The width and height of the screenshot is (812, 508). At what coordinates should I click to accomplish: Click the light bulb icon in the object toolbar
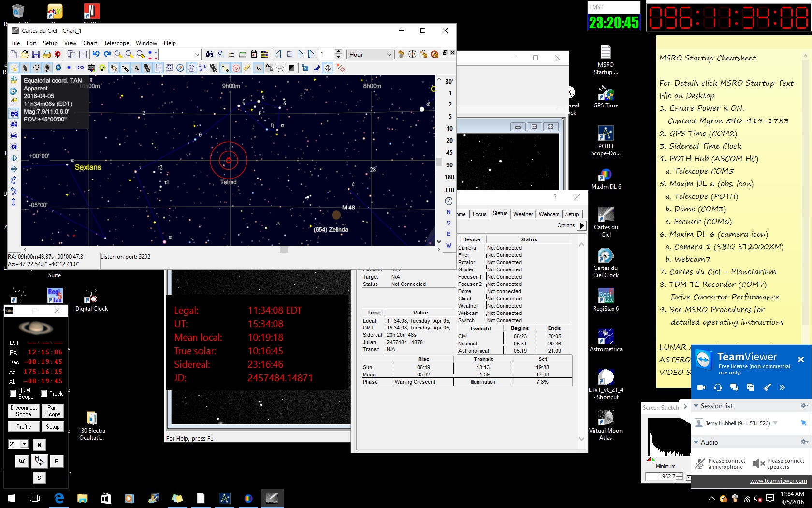(x=102, y=68)
